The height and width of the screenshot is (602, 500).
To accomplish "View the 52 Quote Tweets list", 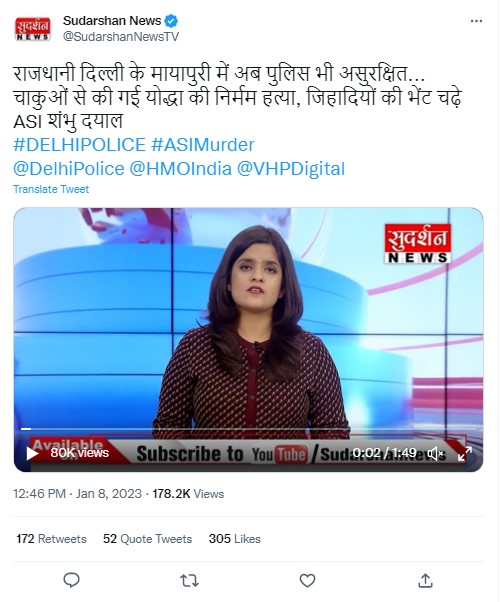I will (147, 539).
